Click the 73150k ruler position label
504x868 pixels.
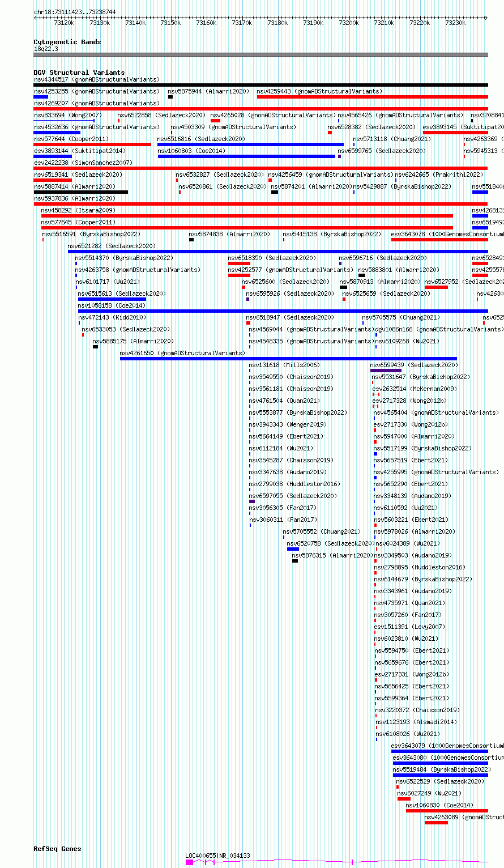(x=170, y=23)
